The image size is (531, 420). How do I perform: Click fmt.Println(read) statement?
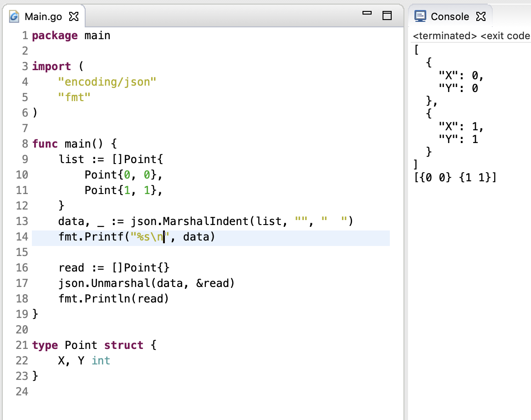pos(113,299)
